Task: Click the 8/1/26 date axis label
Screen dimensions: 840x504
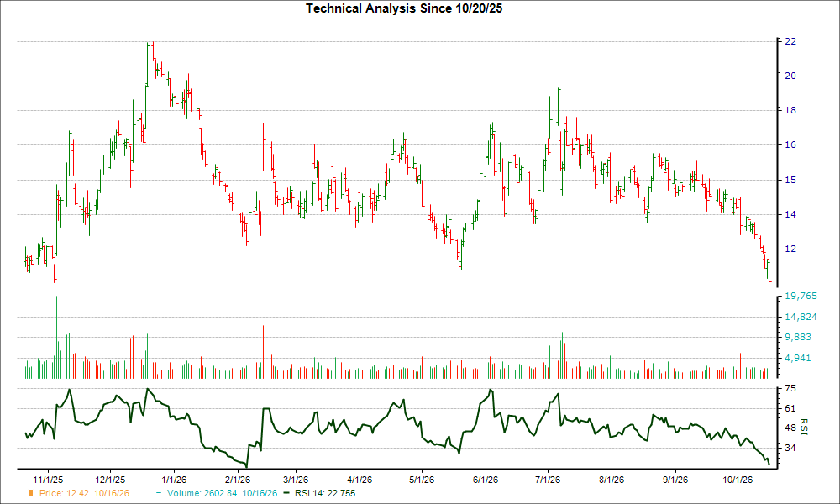Action: coord(612,480)
